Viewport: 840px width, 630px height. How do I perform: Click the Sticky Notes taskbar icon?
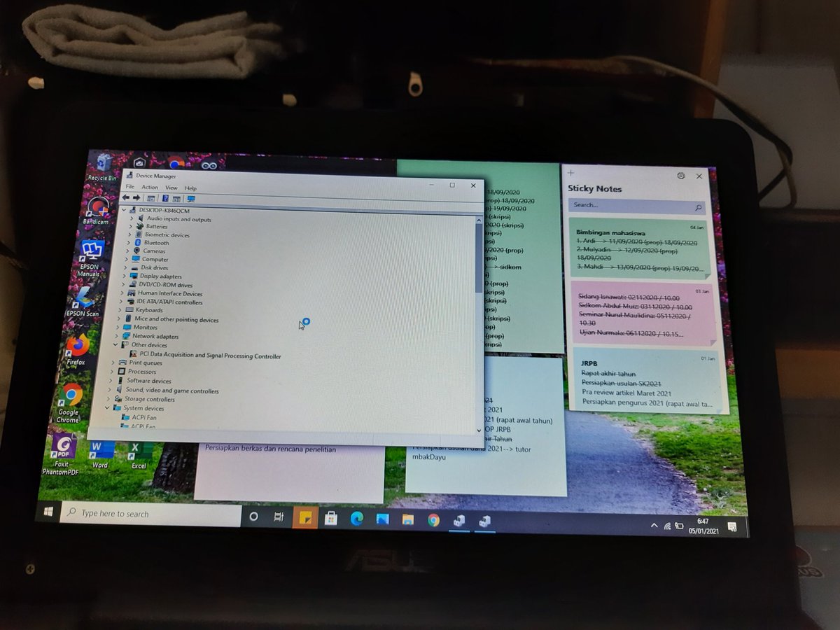coord(305,518)
